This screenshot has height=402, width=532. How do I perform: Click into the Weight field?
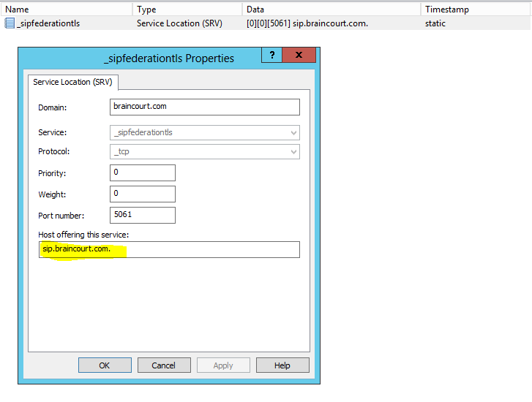[x=143, y=194]
